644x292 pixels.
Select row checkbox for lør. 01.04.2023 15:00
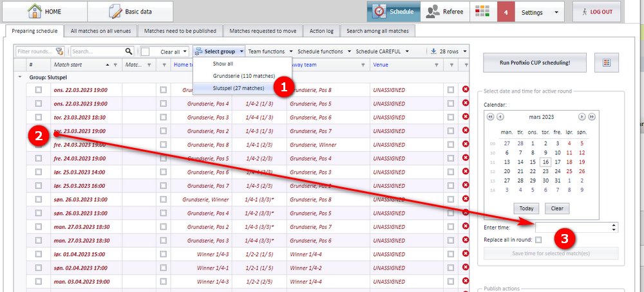click(x=38, y=254)
